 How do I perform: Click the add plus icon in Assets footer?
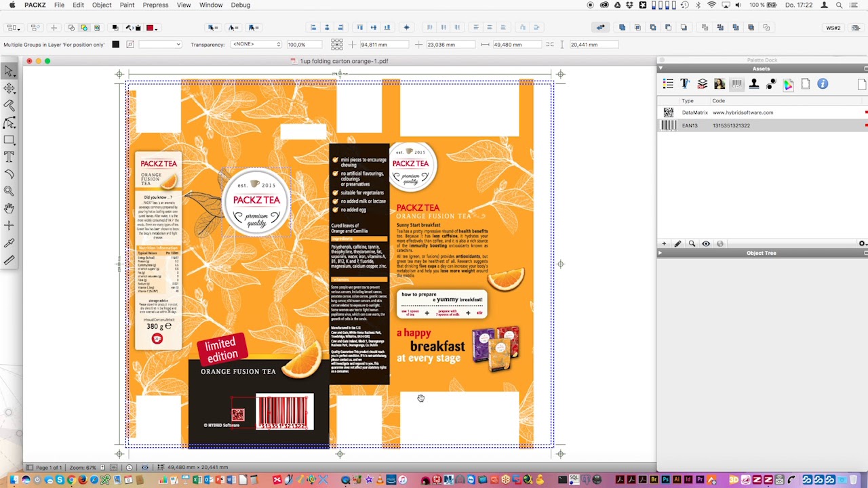pos(664,244)
